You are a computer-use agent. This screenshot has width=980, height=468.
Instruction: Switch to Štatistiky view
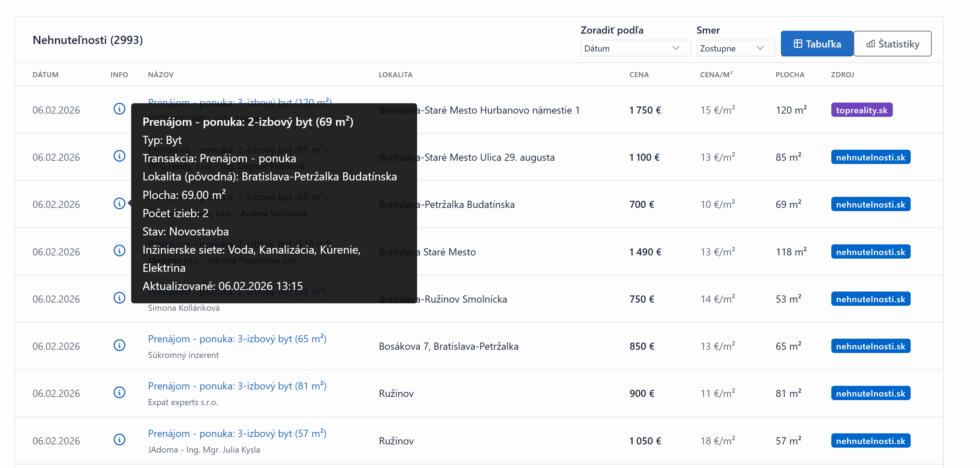coord(892,44)
